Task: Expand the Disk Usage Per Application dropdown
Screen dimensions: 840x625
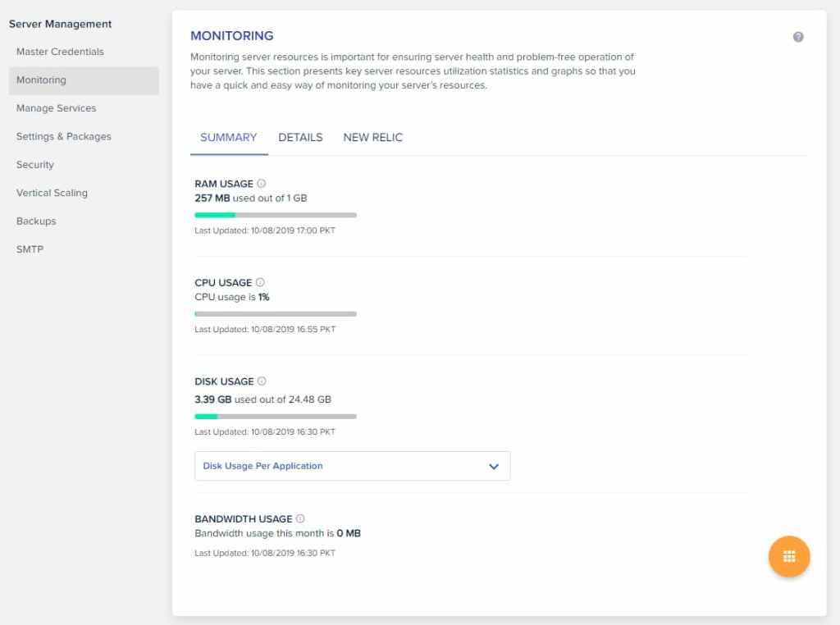Action: (352, 465)
